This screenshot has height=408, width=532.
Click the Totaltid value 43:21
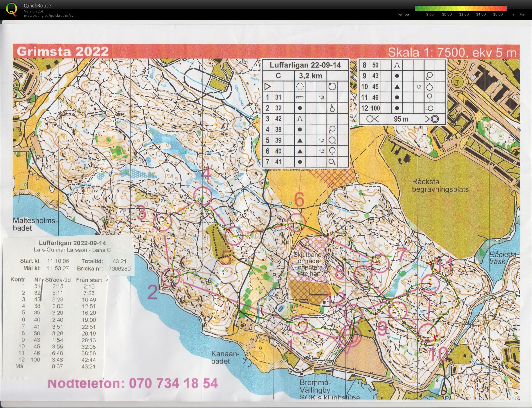pyautogui.click(x=119, y=261)
